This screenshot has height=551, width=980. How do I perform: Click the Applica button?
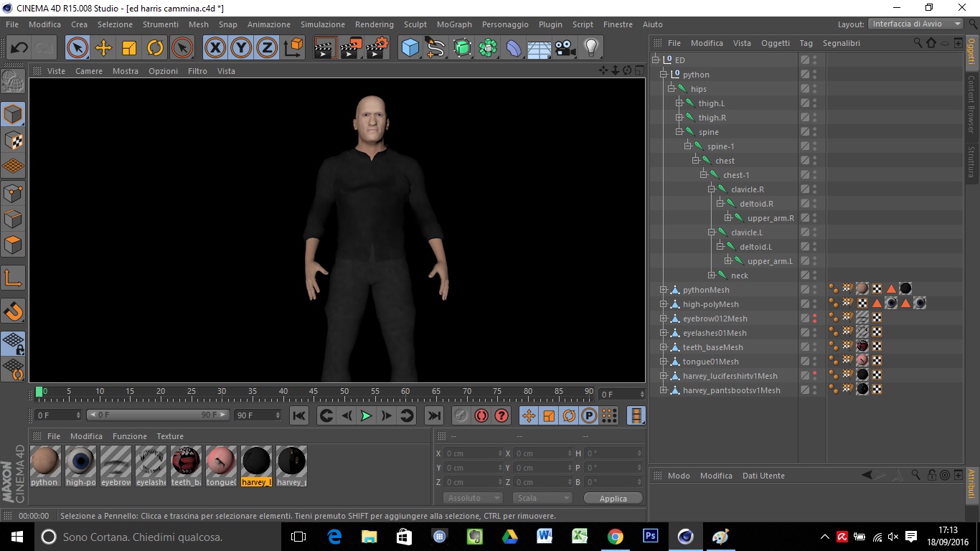click(613, 498)
